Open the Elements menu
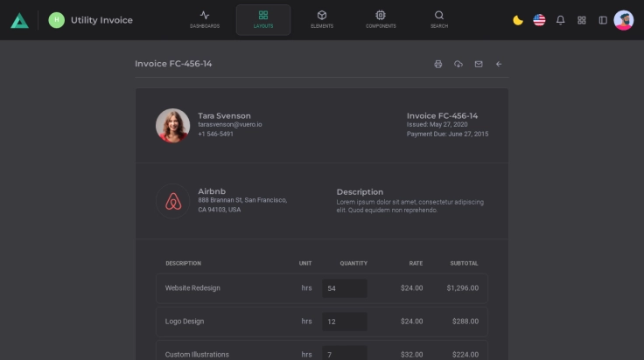644x360 pixels. [322, 19]
